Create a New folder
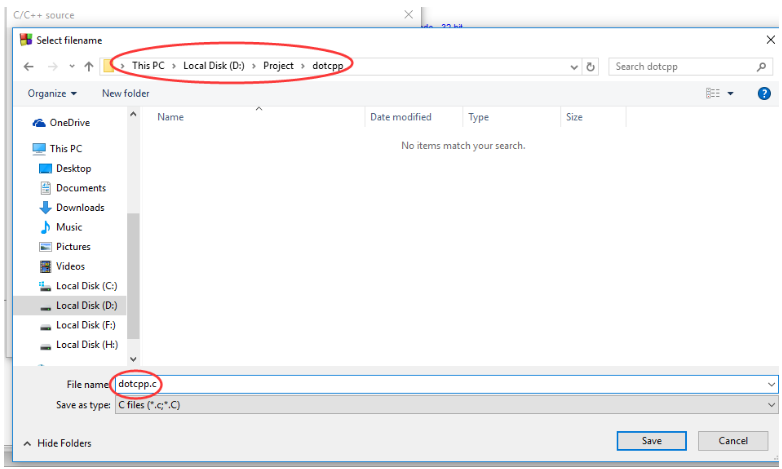The width and height of the screenshot is (782, 469). [x=126, y=93]
